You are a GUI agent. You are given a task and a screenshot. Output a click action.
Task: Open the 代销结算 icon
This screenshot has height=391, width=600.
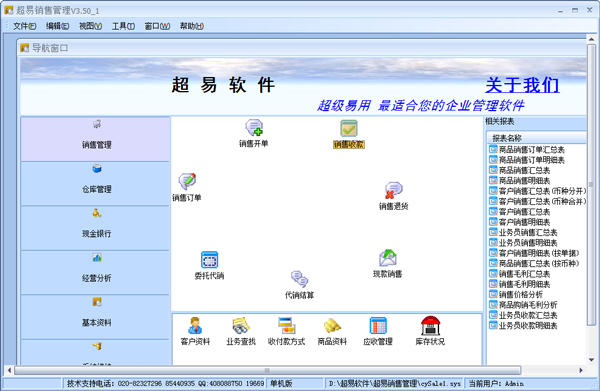299,285
